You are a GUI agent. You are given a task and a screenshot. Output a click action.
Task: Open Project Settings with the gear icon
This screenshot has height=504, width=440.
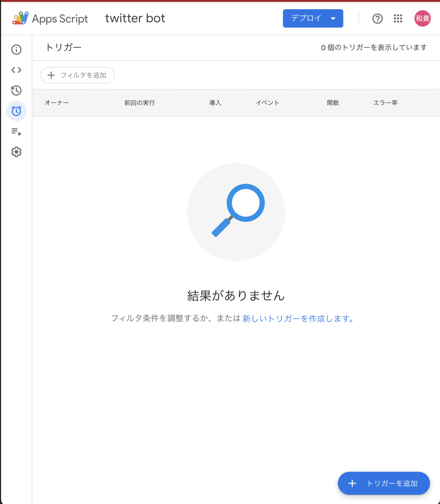point(16,152)
